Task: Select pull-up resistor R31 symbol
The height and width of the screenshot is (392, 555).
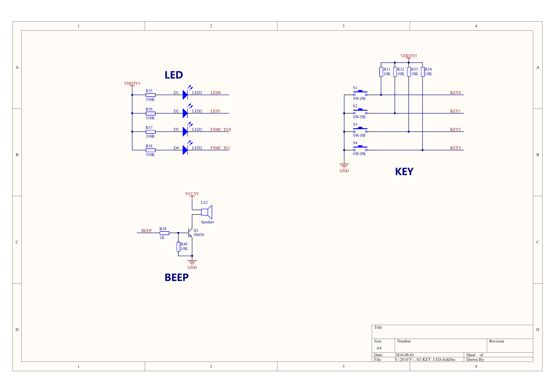Action: point(381,72)
